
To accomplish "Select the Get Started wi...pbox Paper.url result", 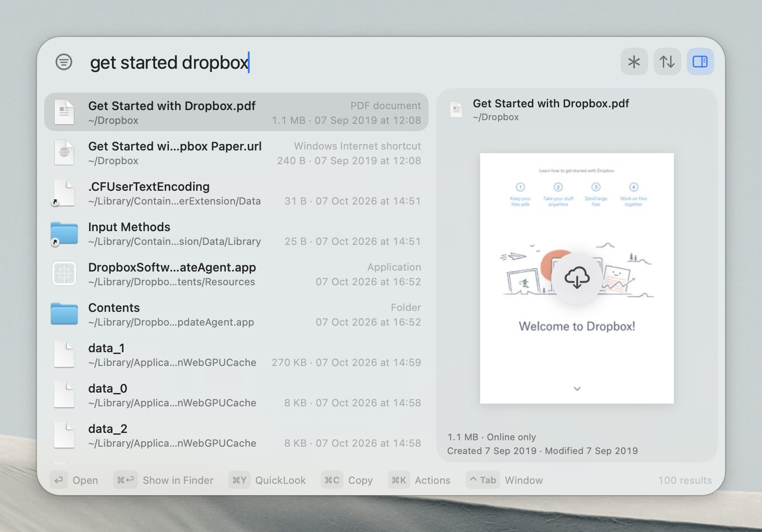I will 236,153.
